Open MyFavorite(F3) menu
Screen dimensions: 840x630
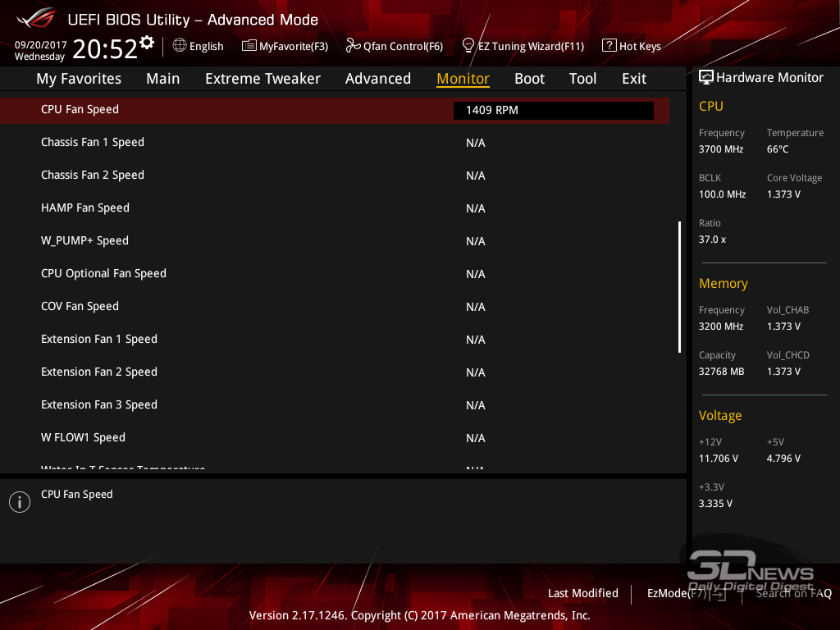click(x=294, y=47)
